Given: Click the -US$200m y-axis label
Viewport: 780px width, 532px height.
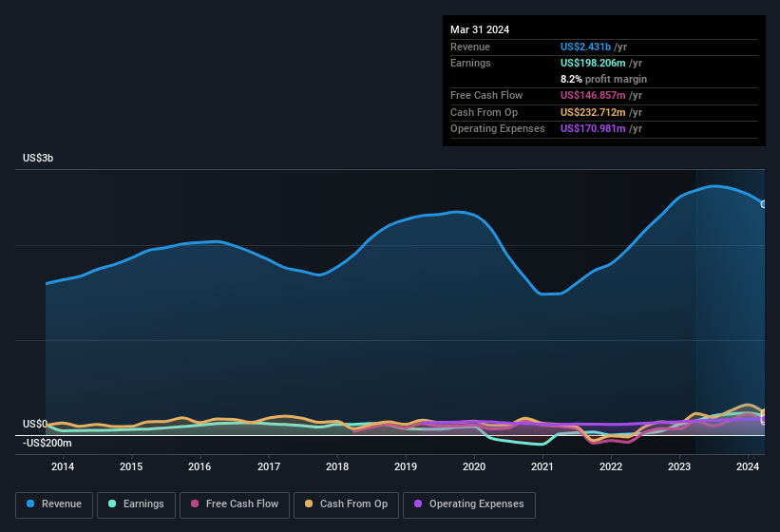Looking at the screenshot, I should click(47, 443).
